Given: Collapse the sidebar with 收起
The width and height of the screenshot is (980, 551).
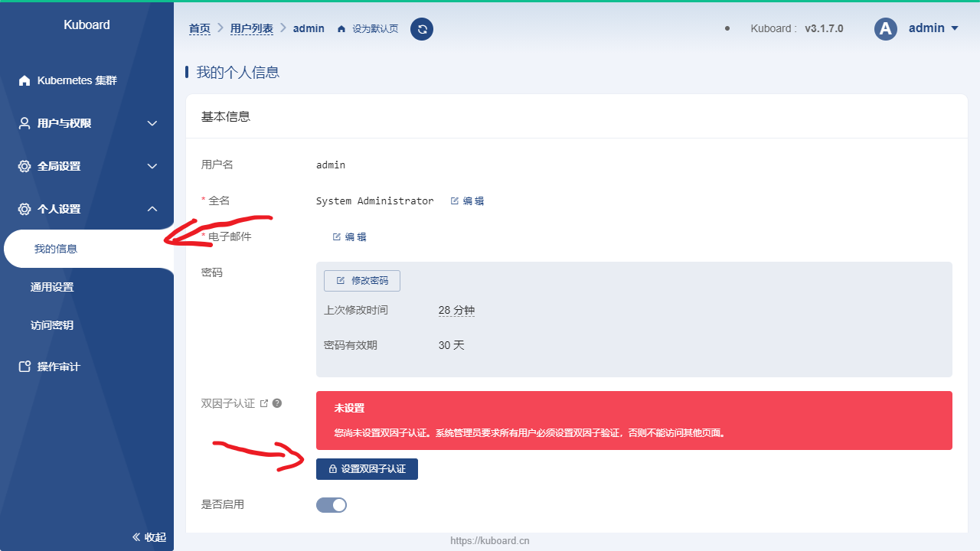Looking at the screenshot, I should click(148, 537).
